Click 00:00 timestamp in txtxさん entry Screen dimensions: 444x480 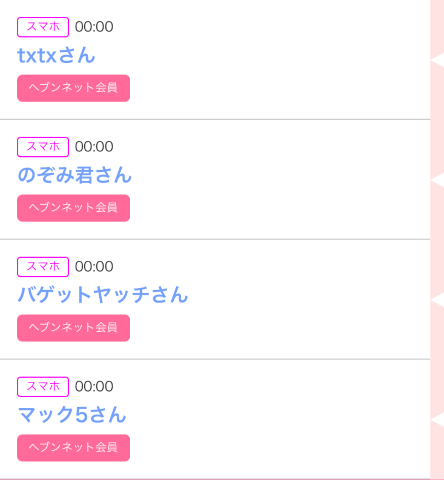tap(94, 27)
